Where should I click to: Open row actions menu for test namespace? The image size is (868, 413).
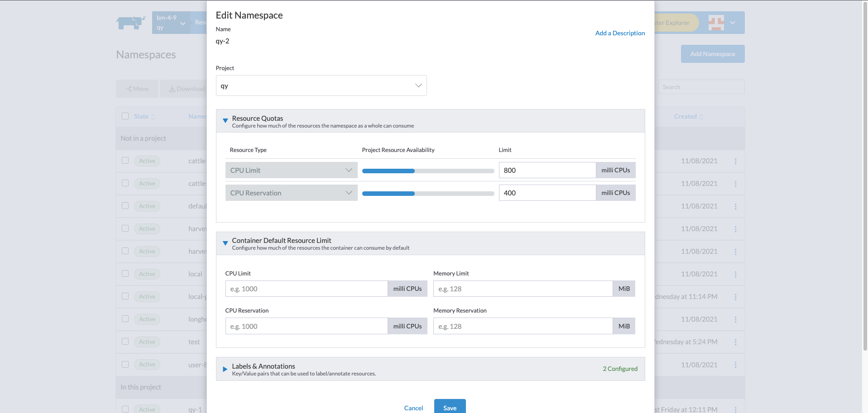point(735,342)
